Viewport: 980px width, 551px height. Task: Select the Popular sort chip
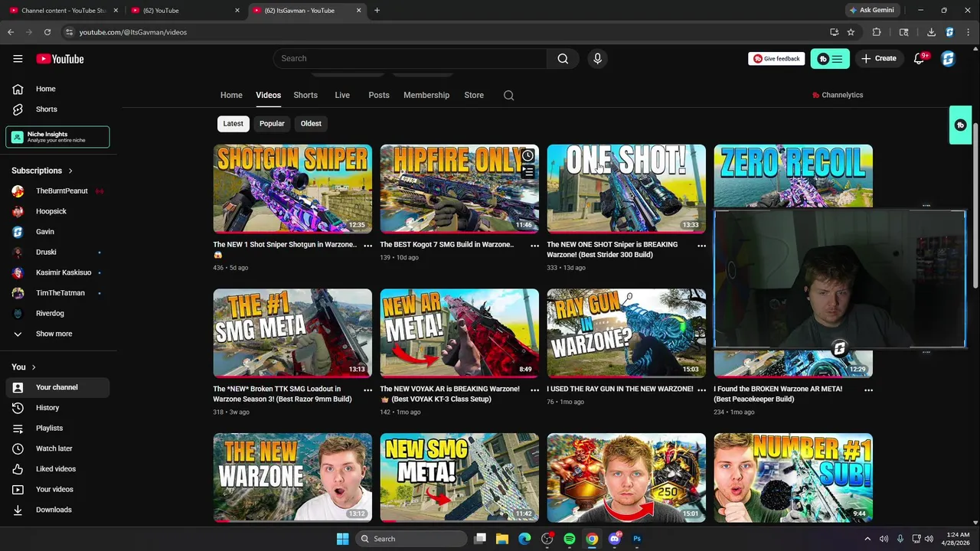tap(272, 123)
